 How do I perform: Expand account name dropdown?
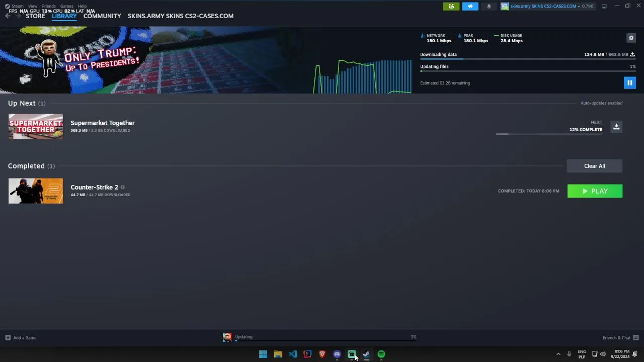579,7
